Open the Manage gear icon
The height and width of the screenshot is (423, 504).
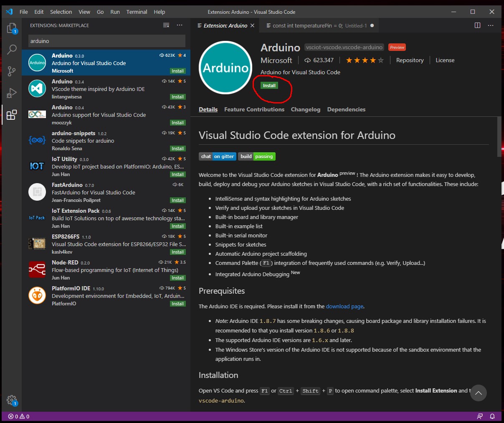(x=12, y=400)
